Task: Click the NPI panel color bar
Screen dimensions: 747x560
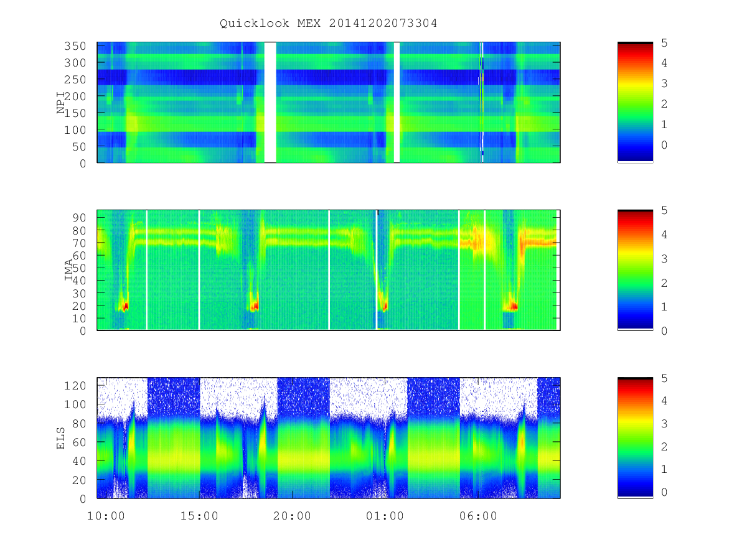Action: [635, 103]
